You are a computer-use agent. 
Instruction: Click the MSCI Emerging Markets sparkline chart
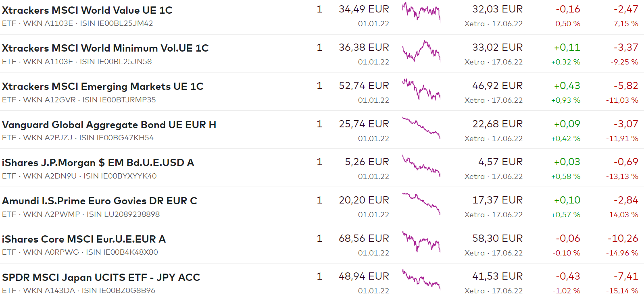click(421, 89)
